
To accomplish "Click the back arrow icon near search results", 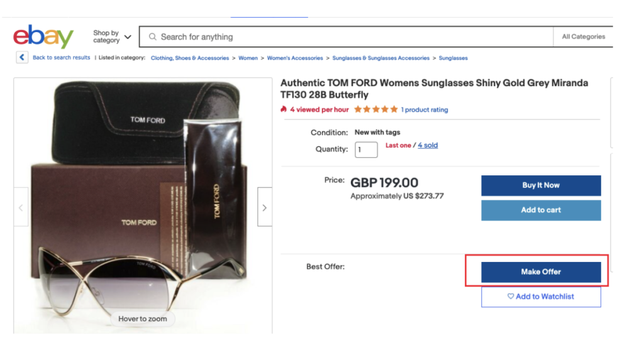I will coord(22,57).
